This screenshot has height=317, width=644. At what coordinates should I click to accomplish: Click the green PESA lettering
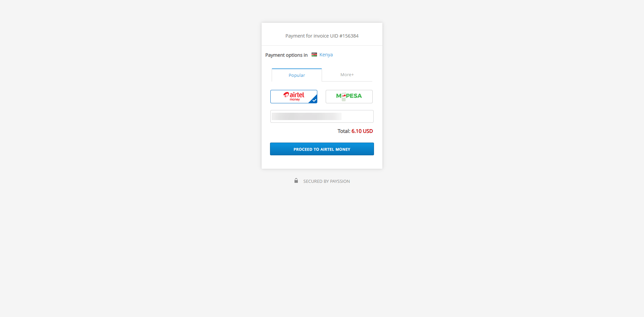click(x=354, y=96)
